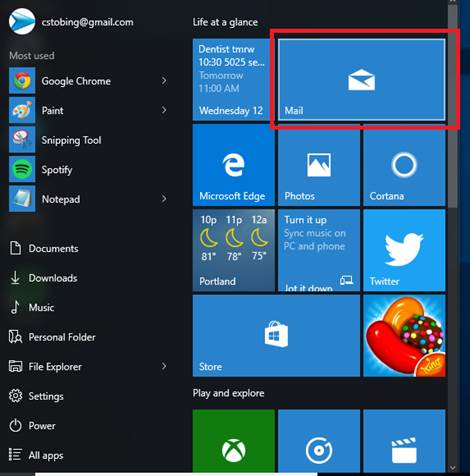Screen dimensions: 470x476
Task: Open the Turn it up tile
Action: 319,250
